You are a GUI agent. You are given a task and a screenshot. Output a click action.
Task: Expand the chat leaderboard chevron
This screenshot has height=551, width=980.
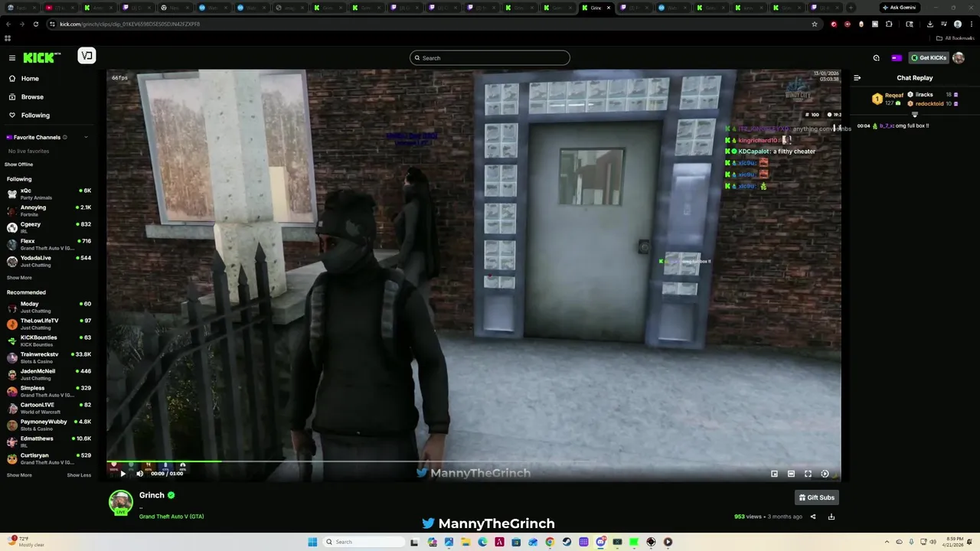click(x=914, y=114)
